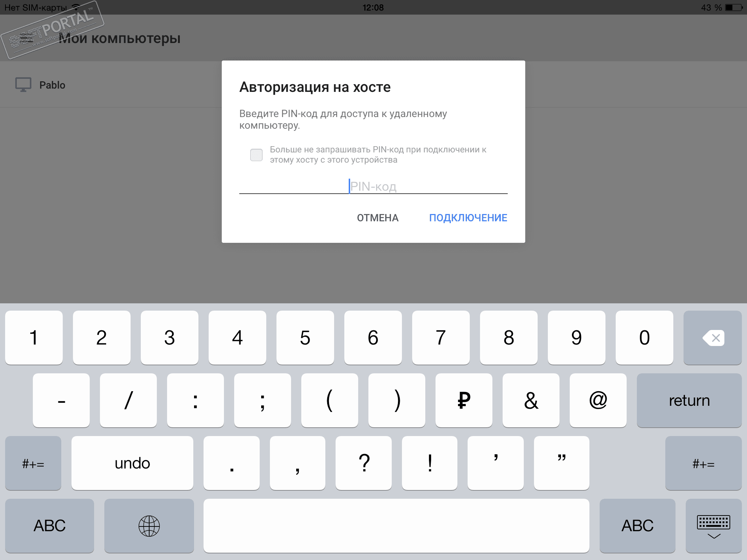Tap the ampersand key
Image resolution: width=747 pixels, height=560 pixels.
[531, 400]
